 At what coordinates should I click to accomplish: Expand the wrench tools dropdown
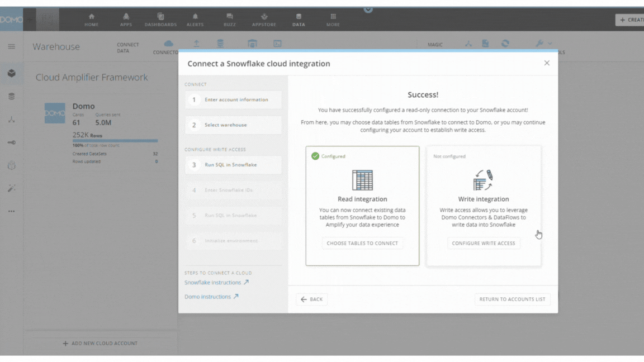coord(543,44)
